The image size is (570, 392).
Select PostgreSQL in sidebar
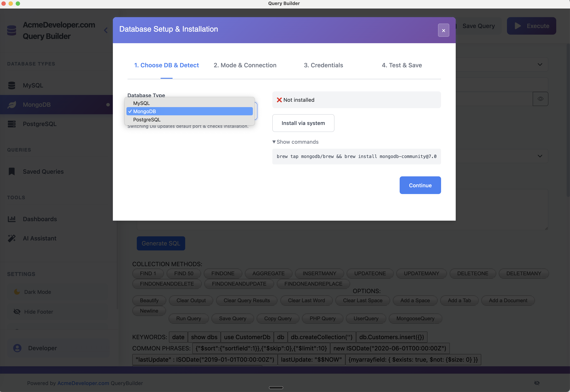tap(56, 124)
